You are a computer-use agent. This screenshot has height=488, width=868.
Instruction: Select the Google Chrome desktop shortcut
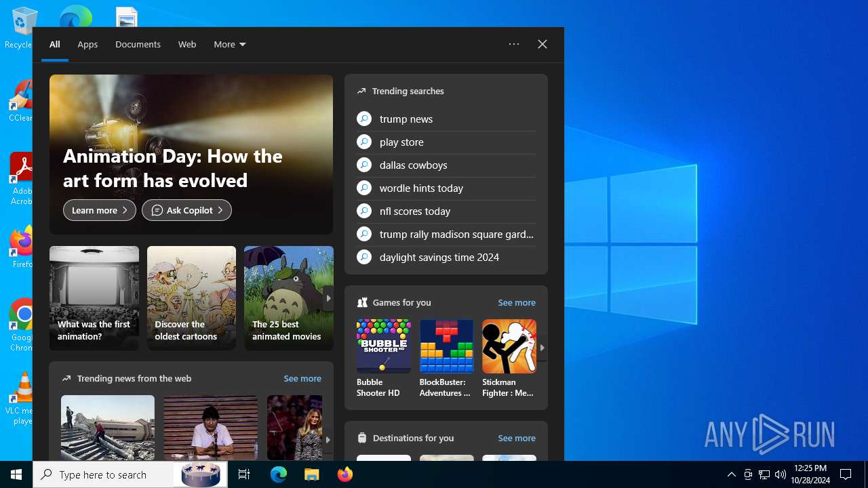[x=22, y=325]
